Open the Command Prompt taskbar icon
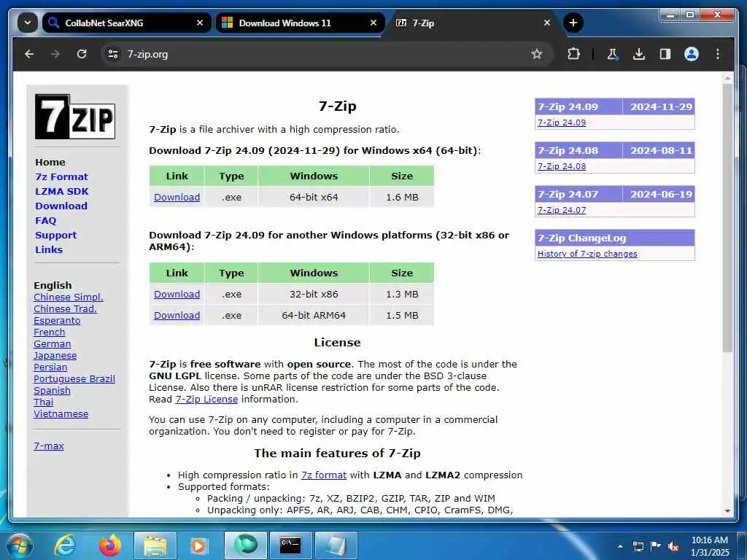The width and height of the screenshot is (747, 560). pyautogui.click(x=290, y=545)
